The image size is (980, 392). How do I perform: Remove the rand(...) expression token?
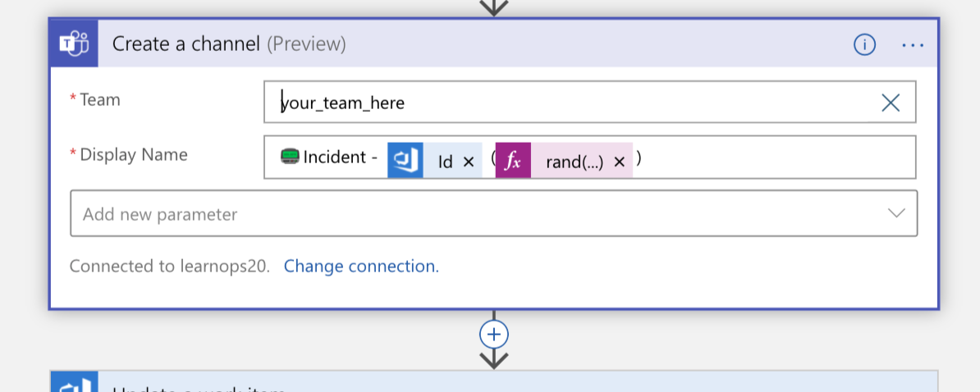tap(620, 162)
